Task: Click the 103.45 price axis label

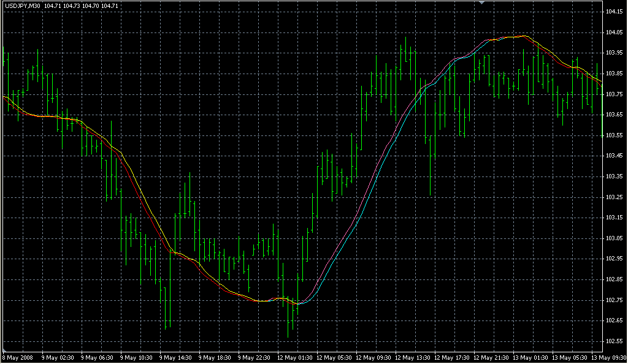Action: point(615,156)
